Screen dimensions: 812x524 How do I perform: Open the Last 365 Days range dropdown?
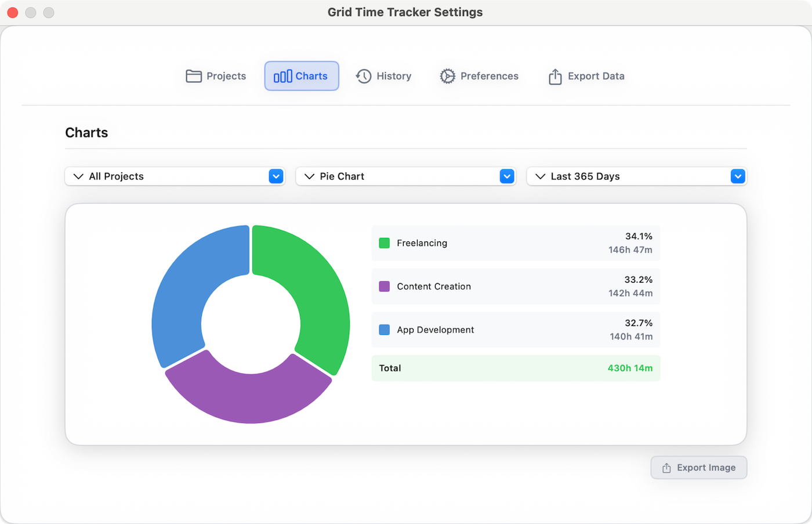click(636, 176)
